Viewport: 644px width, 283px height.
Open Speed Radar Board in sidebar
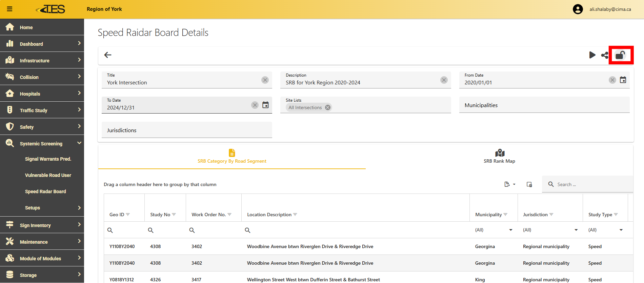point(45,191)
